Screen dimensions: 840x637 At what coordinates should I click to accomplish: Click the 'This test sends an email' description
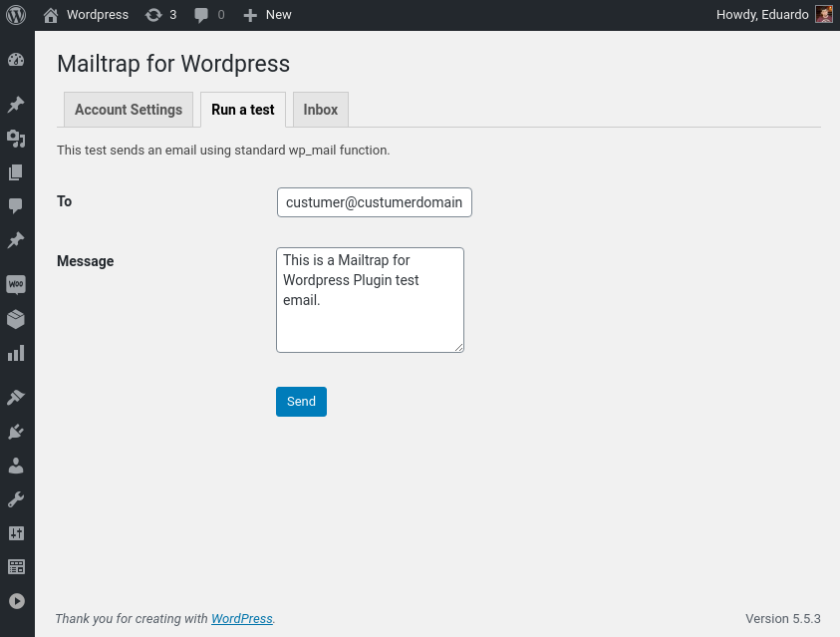click(x=223, y=150)
